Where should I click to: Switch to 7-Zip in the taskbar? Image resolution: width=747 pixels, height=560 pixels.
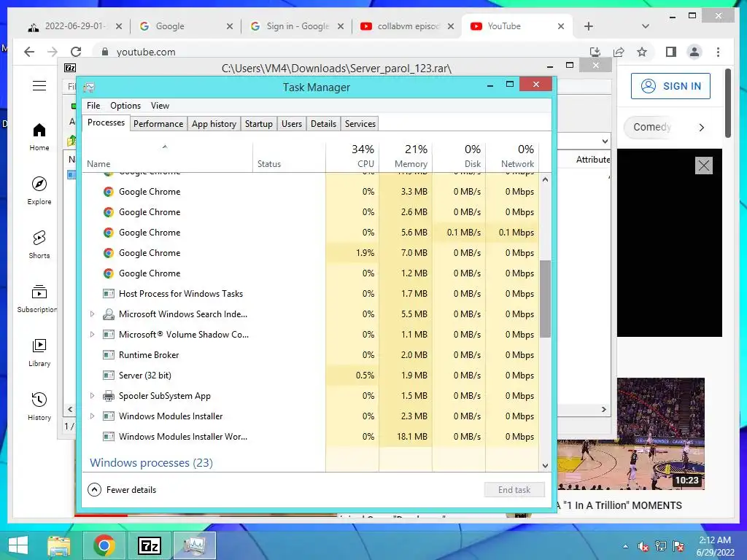(149, 545)
